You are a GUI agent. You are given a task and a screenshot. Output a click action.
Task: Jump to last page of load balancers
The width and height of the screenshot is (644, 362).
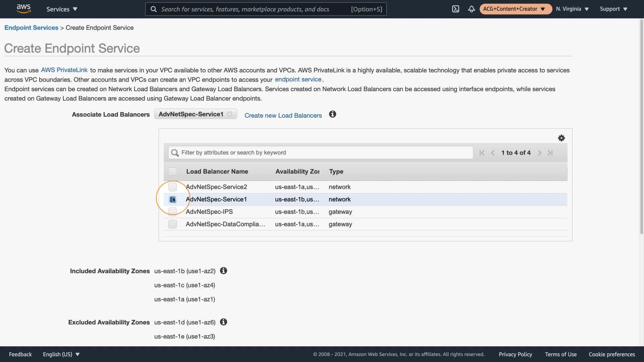click(x=550, y=153)
